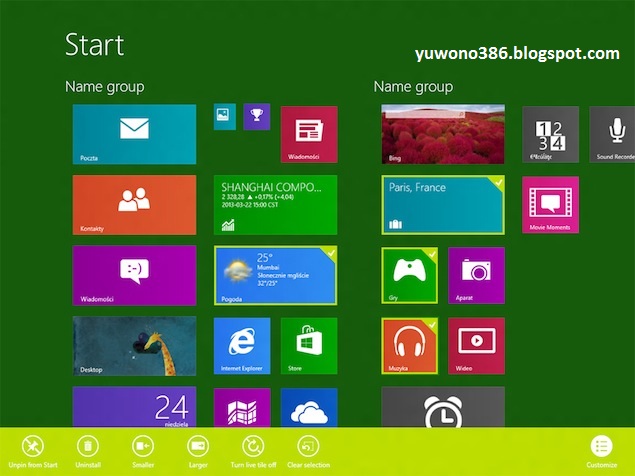Open the purple Wiadomości messaging tile
Viewport: 635px width, 476px height.
134,275
